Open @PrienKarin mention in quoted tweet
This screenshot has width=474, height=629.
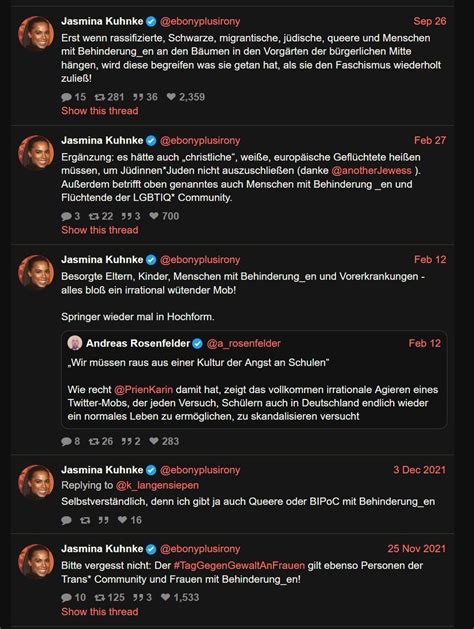click(144, 390)
